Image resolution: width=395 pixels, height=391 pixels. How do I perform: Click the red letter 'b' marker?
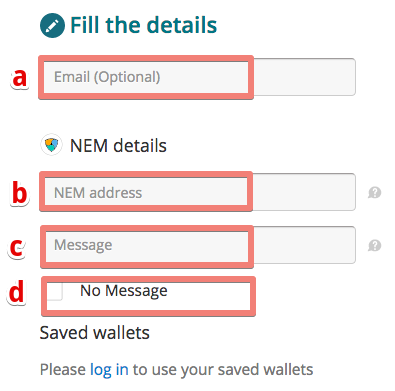(x=20, y=193)
